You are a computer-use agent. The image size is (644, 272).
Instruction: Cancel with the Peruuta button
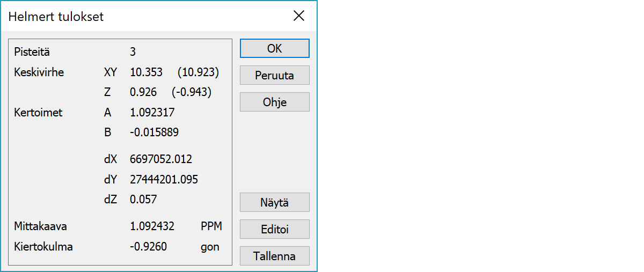click(x=274, y=76)
